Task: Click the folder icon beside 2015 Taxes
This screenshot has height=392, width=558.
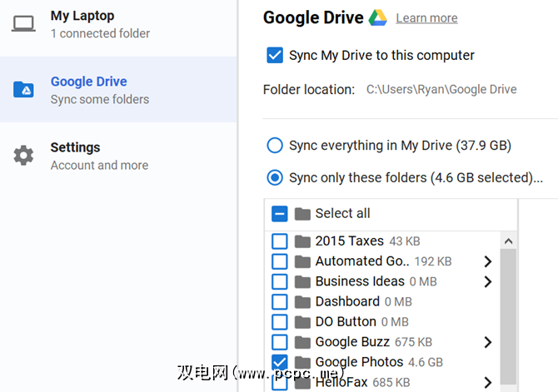Action: (302, 241)
